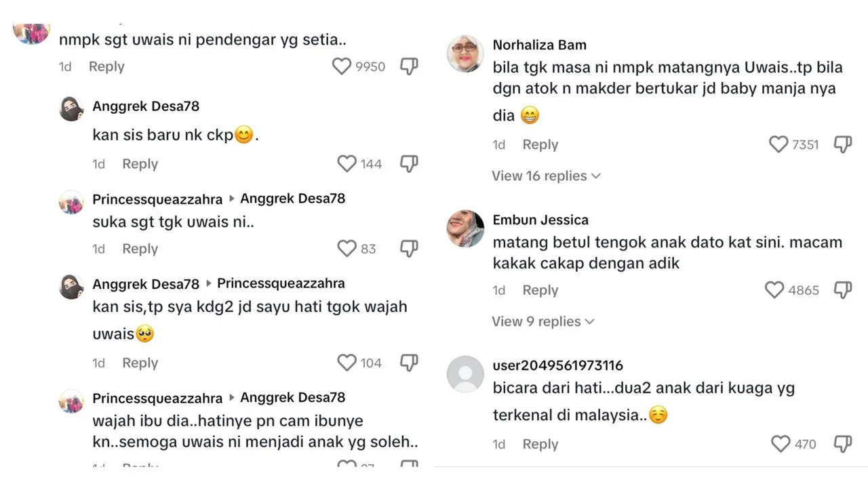Screen dimensions: 868x488
Task: Open user2049561973116's default avatar
Action: [x=465, y=374]
